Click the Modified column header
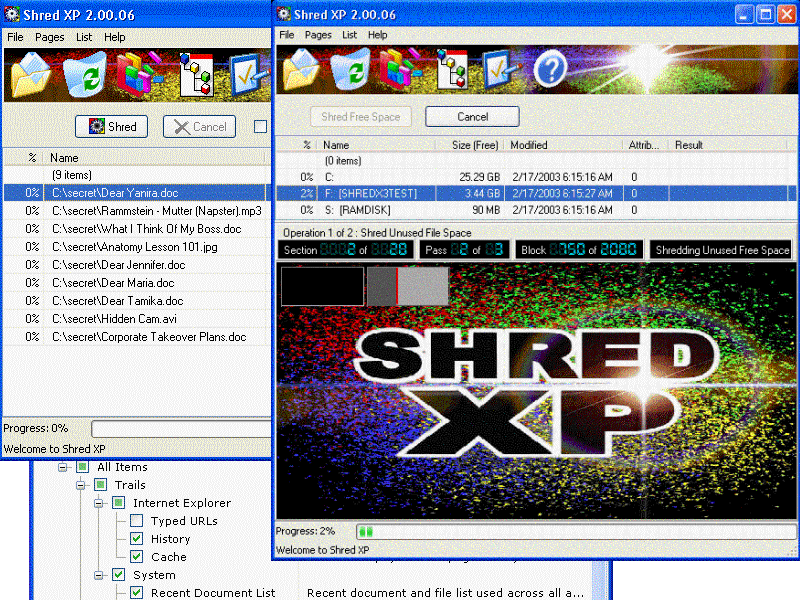 [563, 145]
